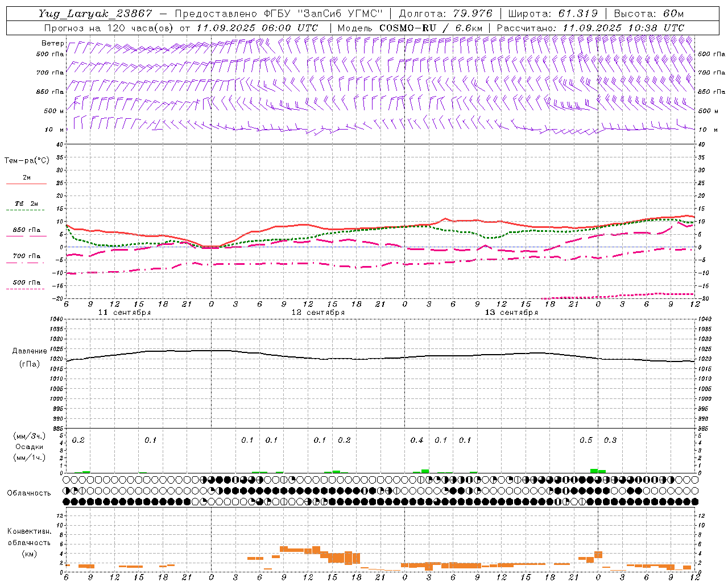728x582 pixels.
Task: Click the 500 гПа temperature legend label
Action: [26, 282]
